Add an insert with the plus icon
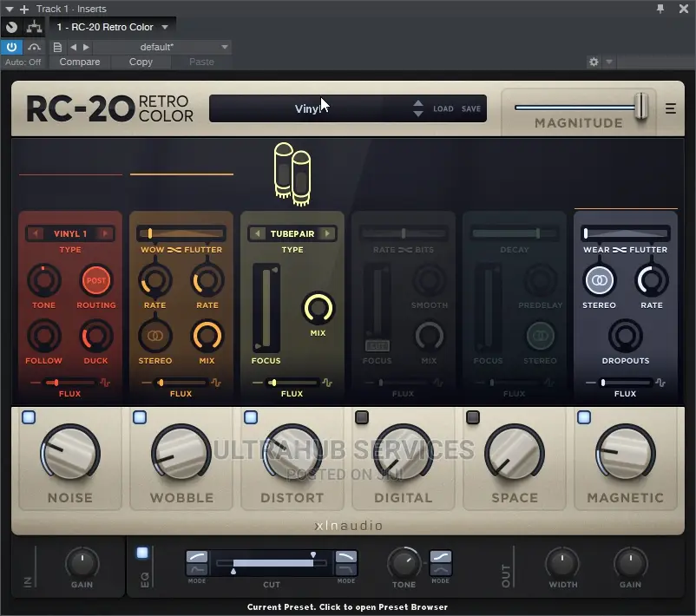The width and height of the screenshot is (696, 616). click(x=24, y=9)
